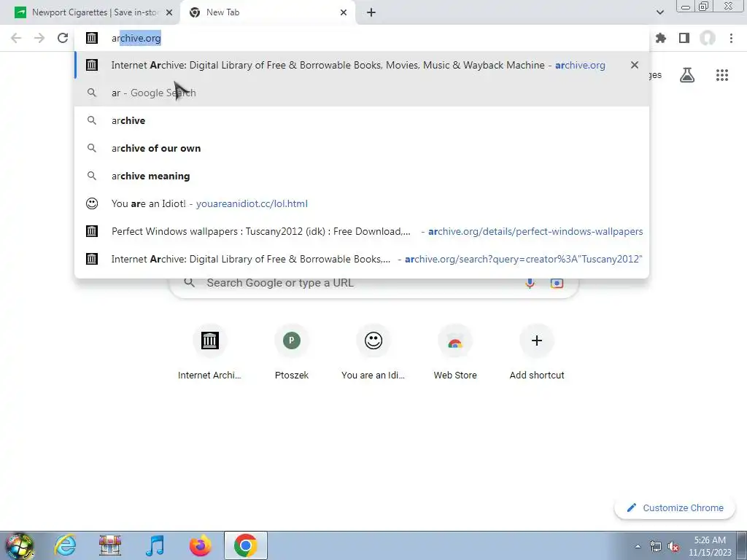Image resolution: width=747 pixels, height=560 pixels.
Task: Reload the page with the refresh icon
Action: [x=63, y=38]
